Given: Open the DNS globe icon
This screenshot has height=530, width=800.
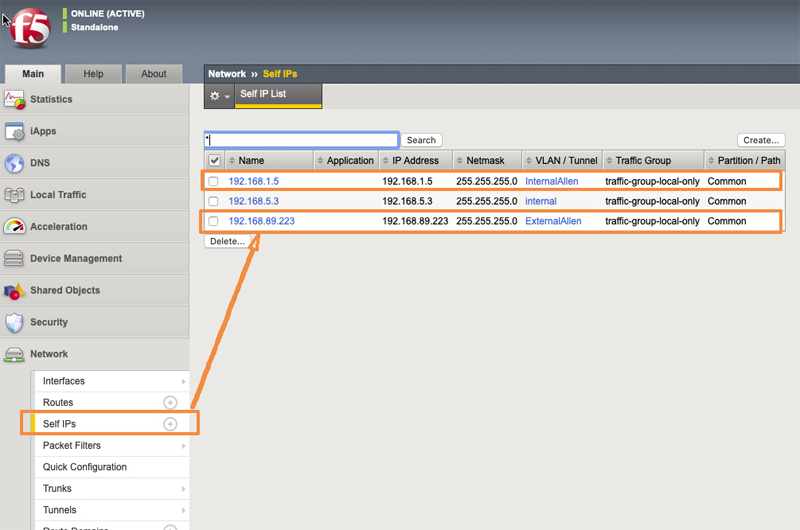Looking at the screenshot, I should (x=14, y=163).
